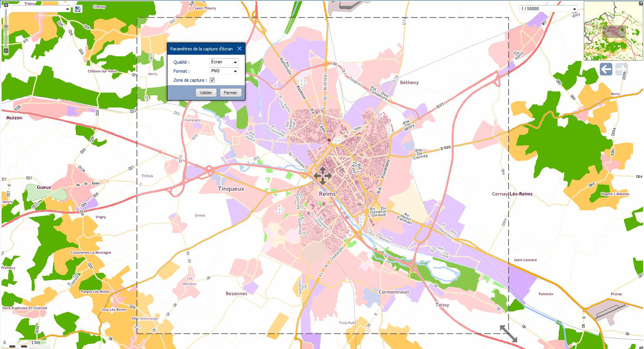Viewport: 644px width, 349px height.
Task: Click the N51 road label
Action: 441,106
